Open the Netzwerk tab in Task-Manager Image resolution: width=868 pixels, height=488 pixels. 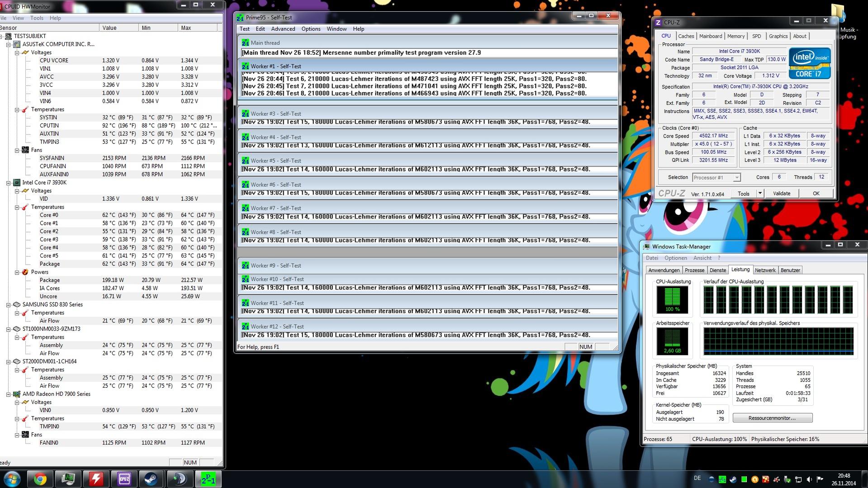[x=765, y=270]
